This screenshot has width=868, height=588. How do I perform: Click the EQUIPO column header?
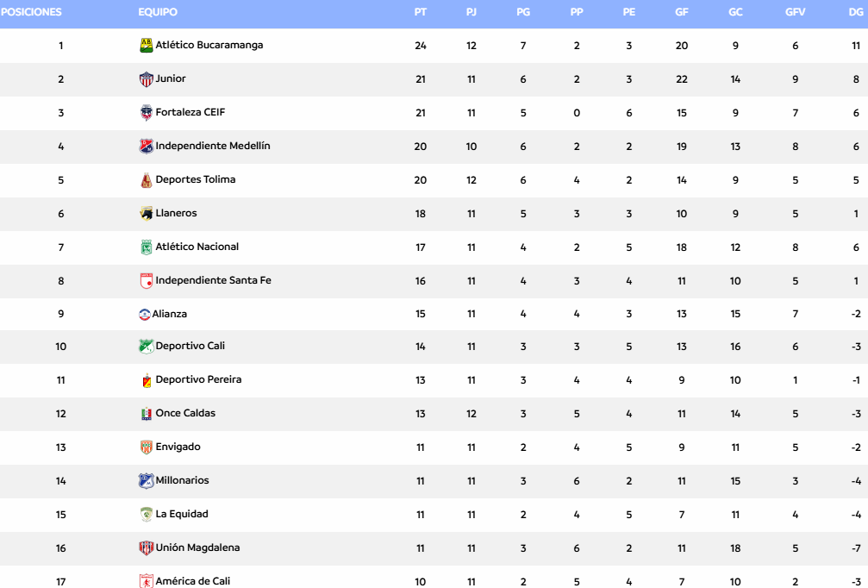coord(158,13)
